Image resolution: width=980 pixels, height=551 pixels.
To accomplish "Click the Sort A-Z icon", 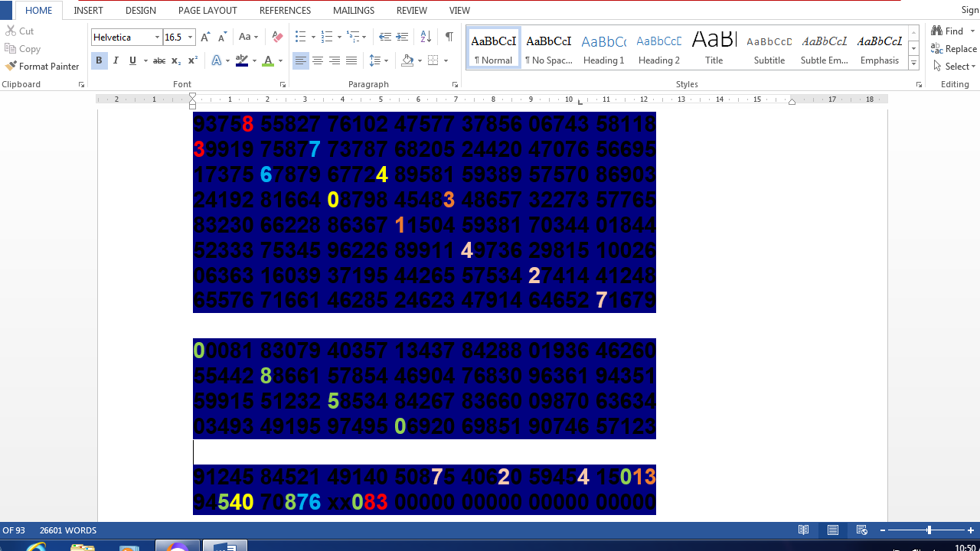I will (426, 37).
